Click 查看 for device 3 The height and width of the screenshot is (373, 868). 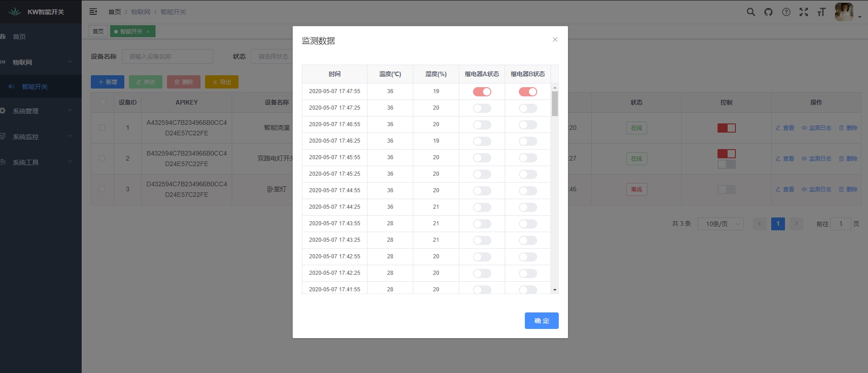pos(785,189)
